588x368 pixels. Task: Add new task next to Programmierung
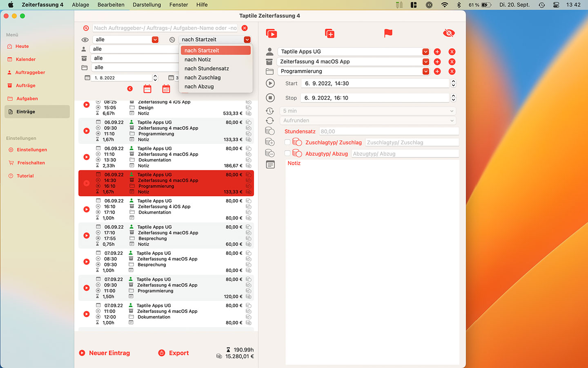coord(437,71)
